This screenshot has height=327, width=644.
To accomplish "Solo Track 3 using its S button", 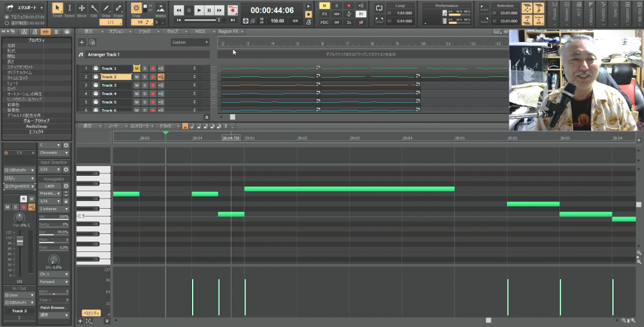I will [x=145, y=85].
